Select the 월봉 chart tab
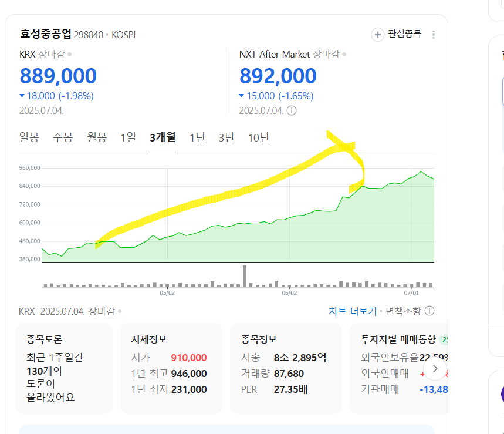The image size is (504, 434). [97, 137]
